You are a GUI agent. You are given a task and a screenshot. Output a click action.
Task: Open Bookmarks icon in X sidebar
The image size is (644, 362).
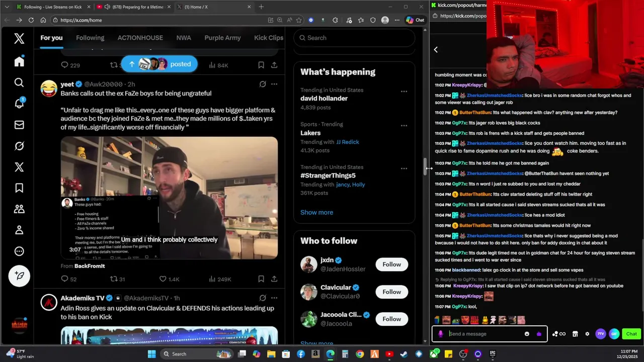point(19,188)
